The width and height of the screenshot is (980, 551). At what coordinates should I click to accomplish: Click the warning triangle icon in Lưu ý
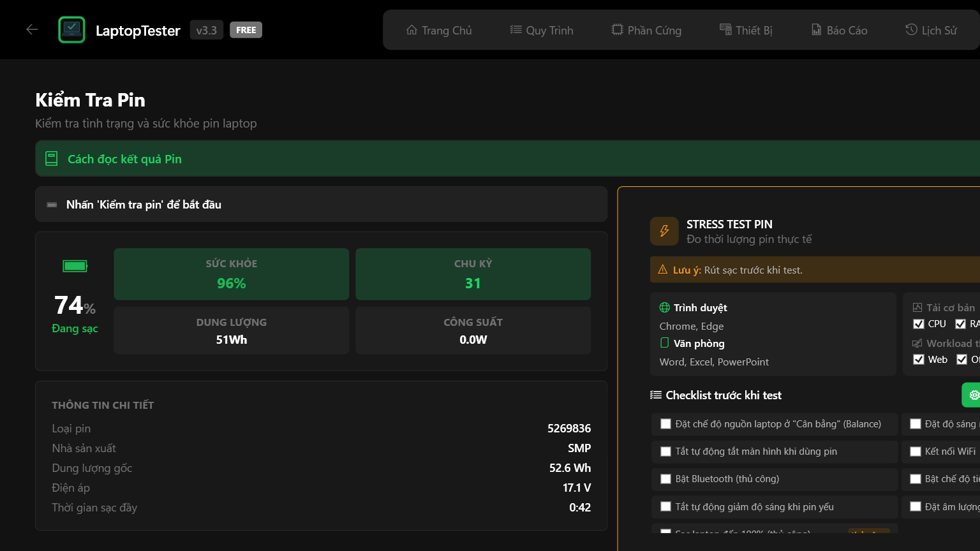pyautogui.click(x=662, y=270)
